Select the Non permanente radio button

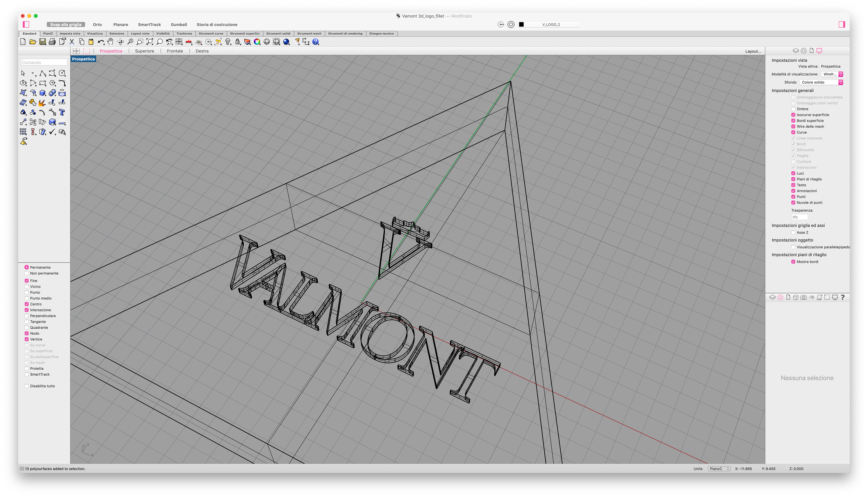[x=27, y=273]
